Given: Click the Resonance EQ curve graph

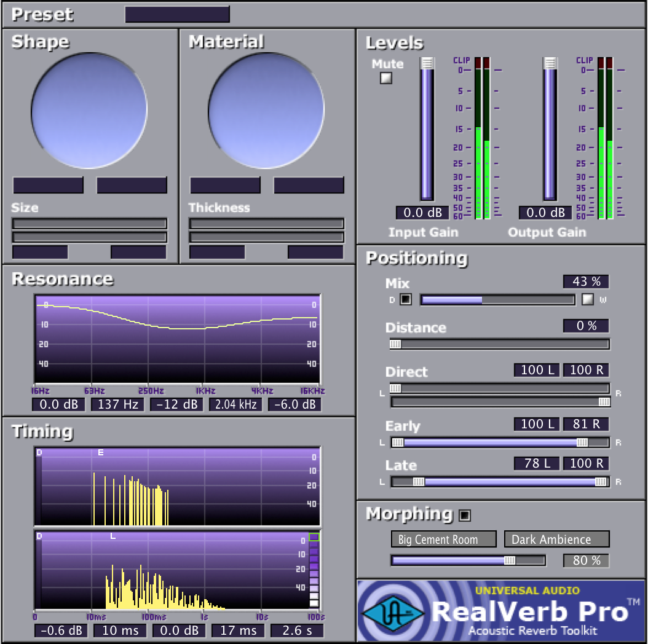Looking at the screenshot, I should click(x=177, y=339).
